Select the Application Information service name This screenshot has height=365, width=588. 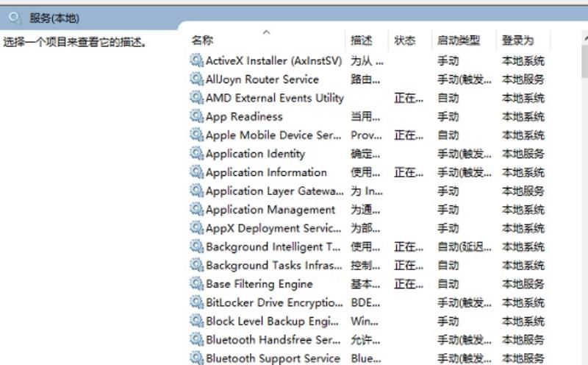click(266, 172)
